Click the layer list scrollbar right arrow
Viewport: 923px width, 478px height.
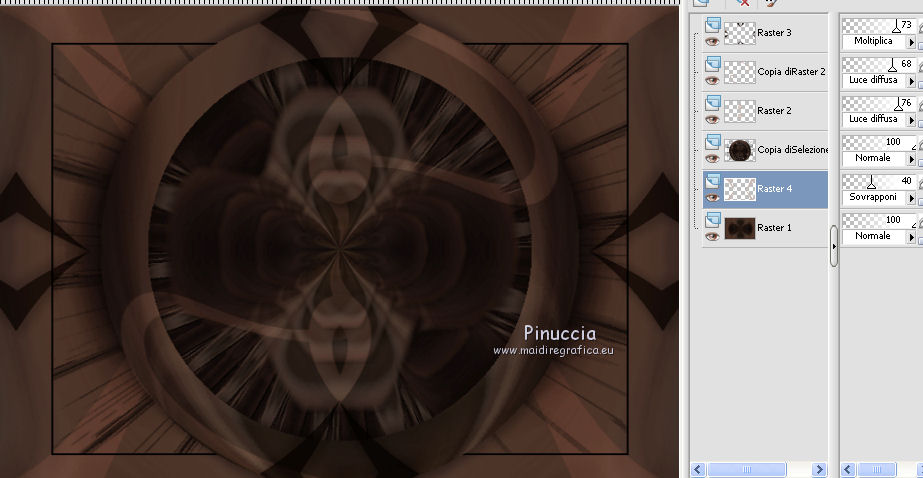coord(819,469)
